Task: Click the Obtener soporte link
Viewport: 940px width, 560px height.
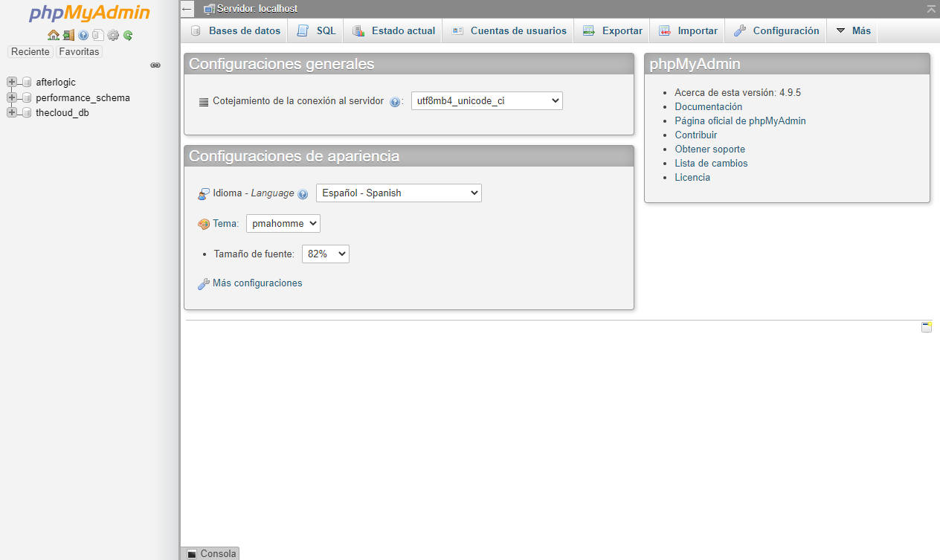Action: (709, 149)
